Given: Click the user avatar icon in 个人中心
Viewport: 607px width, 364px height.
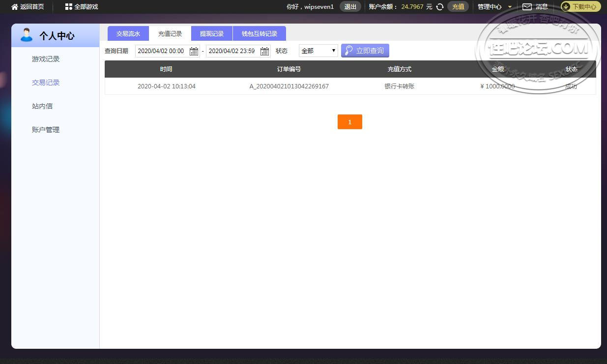Looking at the screenshot, I should [26, 35].
